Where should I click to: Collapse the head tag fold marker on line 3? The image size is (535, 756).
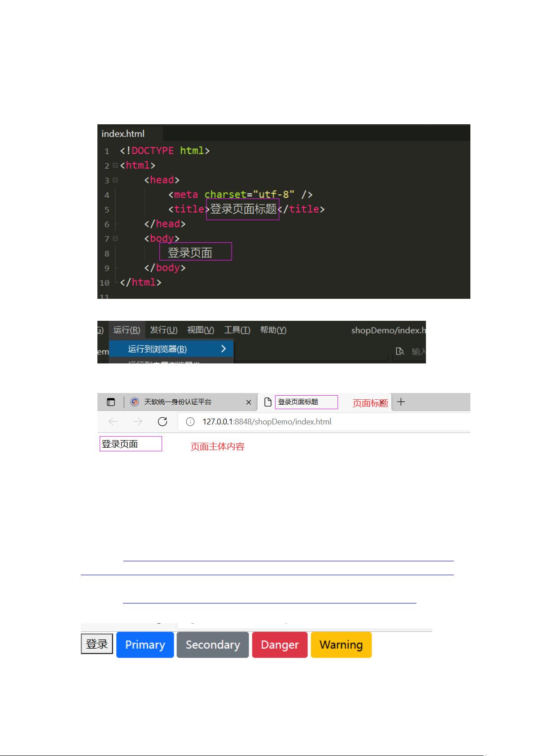pyautogui.click(x=115, y=180)
